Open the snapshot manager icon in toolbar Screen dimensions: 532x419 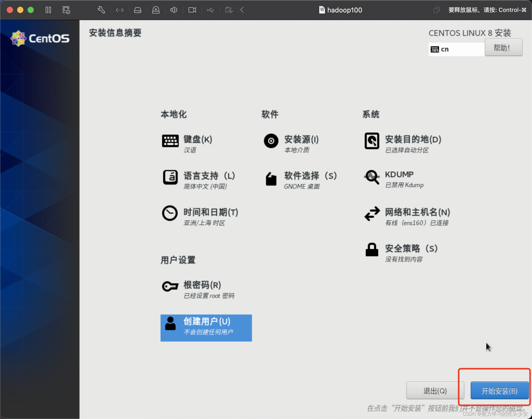pos(66,10)
